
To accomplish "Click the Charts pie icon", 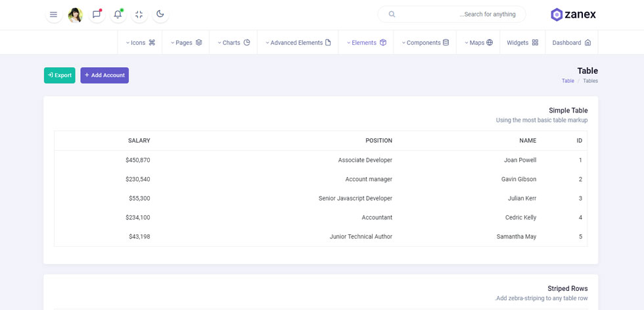I will click(x=247, y=42).
